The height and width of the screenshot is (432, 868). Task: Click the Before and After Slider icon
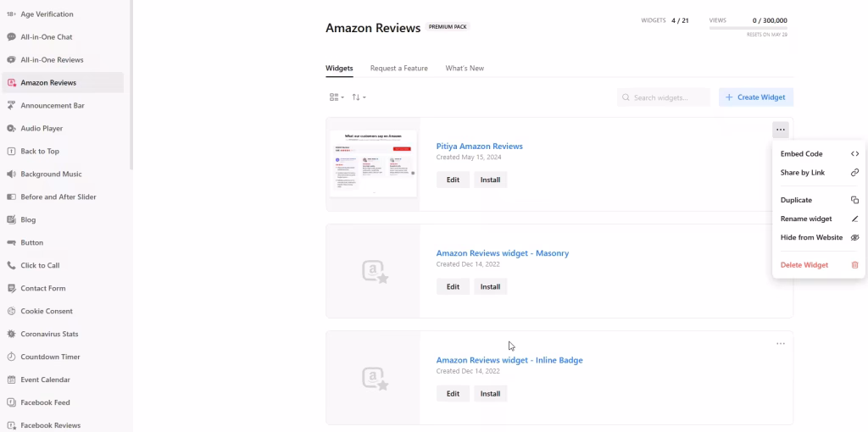11,197
